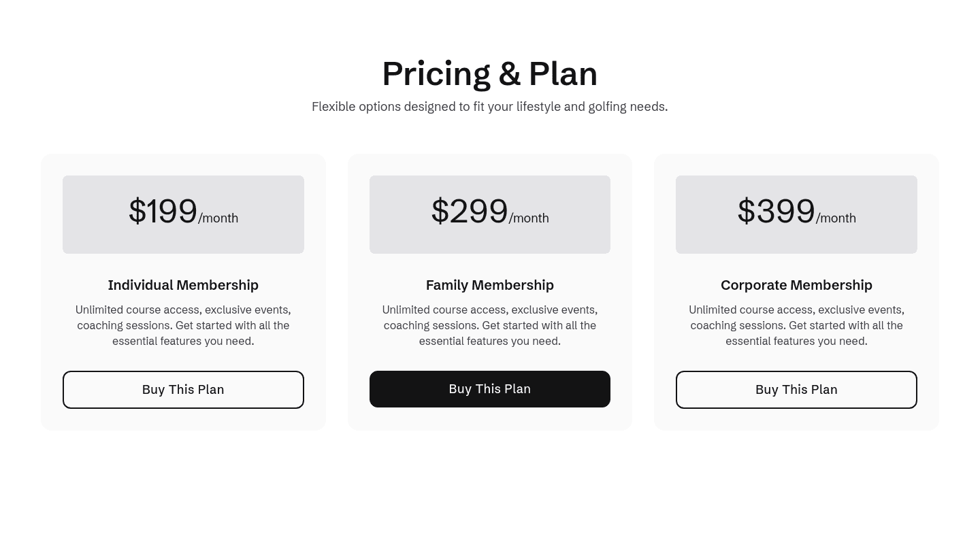The image size is (980, 551).
Task: Click the Individual plan description text
Action: [183, 325]
